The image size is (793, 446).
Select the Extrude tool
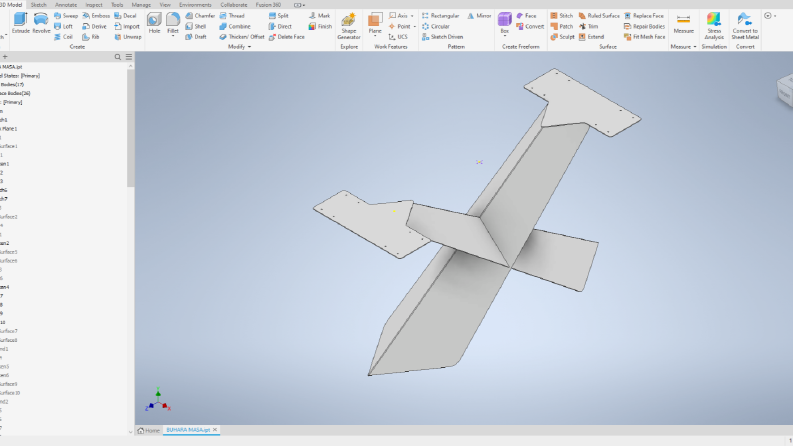pyautogui.click(x=20, y=23)
